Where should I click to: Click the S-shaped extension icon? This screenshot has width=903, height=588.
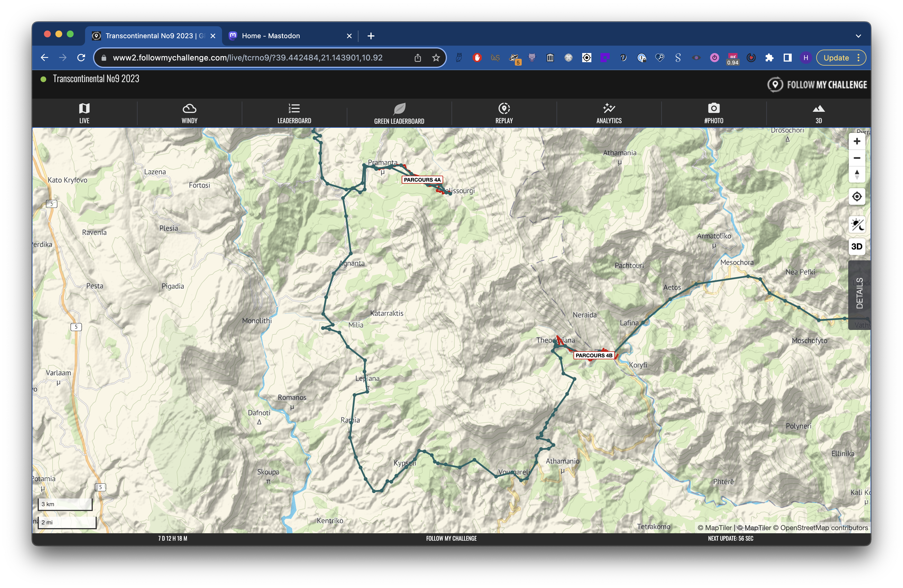pyautogui.click(x=678, y=58)
